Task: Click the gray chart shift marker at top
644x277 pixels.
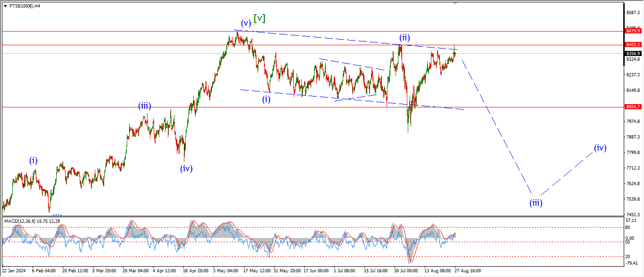Action: [455, 3]
